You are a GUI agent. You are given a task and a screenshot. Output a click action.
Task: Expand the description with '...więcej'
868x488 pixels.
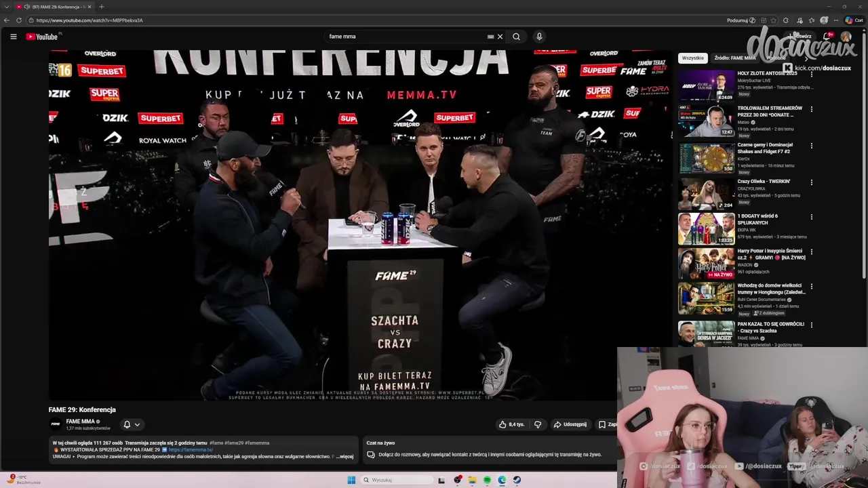tap(346, 457)
